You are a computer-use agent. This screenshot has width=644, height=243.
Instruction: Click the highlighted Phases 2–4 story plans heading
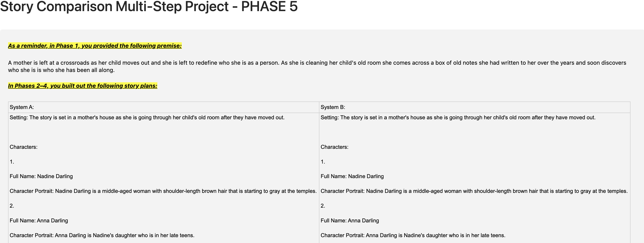pyautogui.click(x=82, y=86)
